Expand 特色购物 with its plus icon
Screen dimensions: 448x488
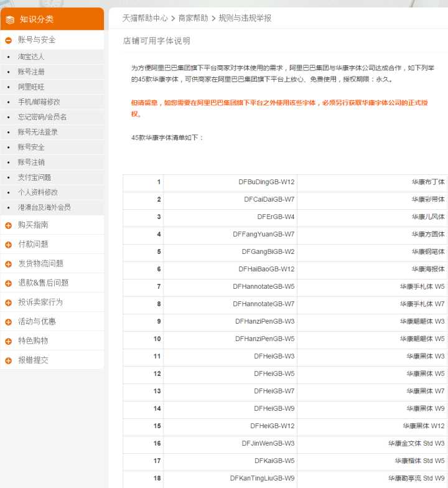[x=9, y=341]
